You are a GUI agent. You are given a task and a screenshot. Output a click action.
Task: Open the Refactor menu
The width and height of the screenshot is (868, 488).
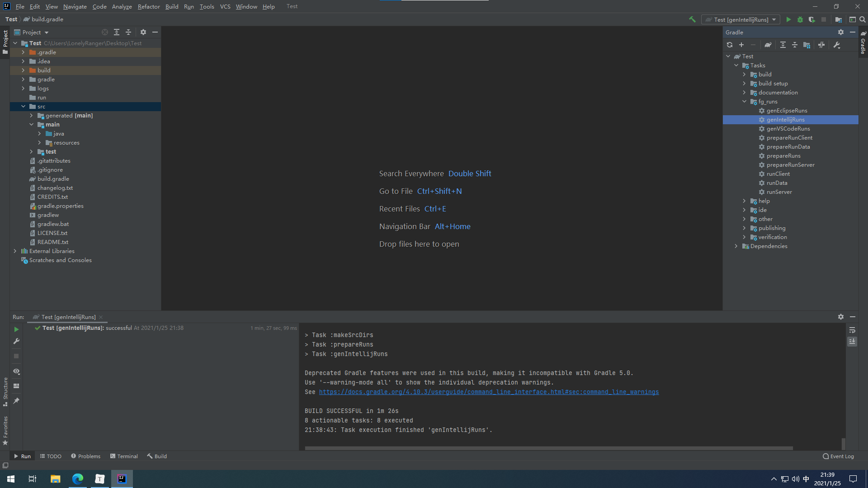(x=149, y=6)
